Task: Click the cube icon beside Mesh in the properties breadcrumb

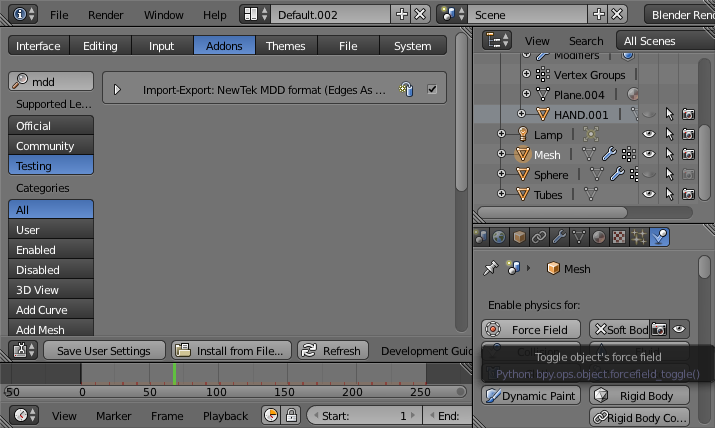Action: 553,268
